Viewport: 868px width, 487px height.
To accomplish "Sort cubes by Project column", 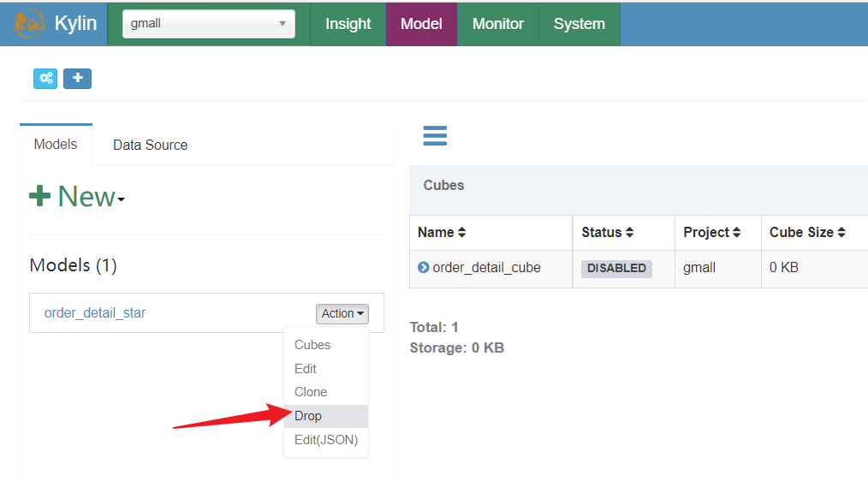I will point(712,233).
